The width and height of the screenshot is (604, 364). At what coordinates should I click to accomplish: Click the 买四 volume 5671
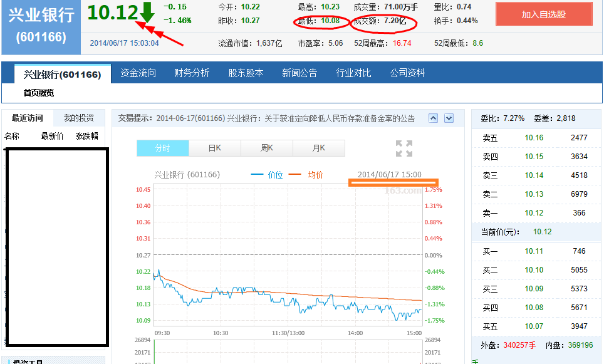coord(579,308)
